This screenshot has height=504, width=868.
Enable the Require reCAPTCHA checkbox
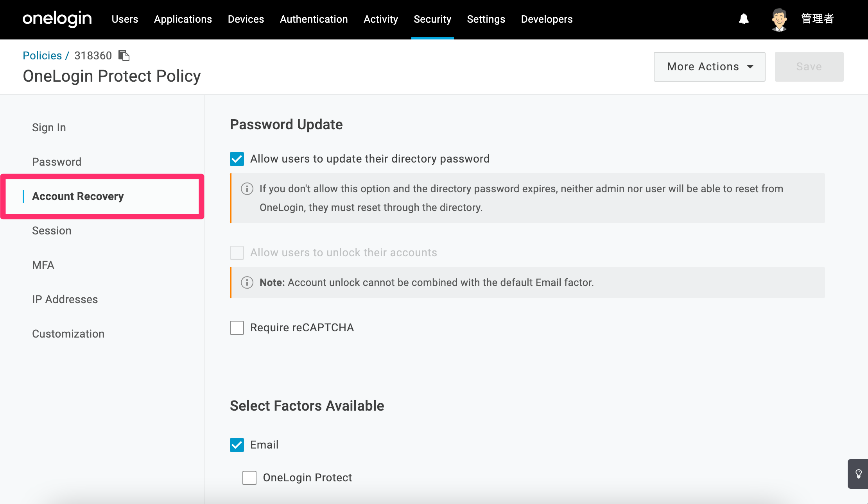[x=237, y=328]
